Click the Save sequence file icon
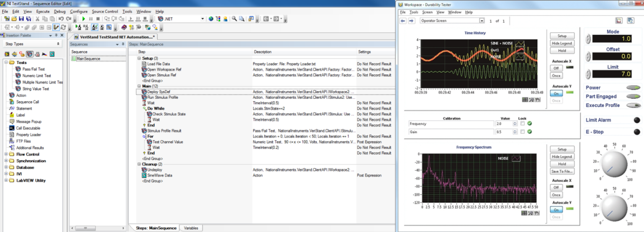The height and width of the screenshot is (232, 644). click(21, 19)
